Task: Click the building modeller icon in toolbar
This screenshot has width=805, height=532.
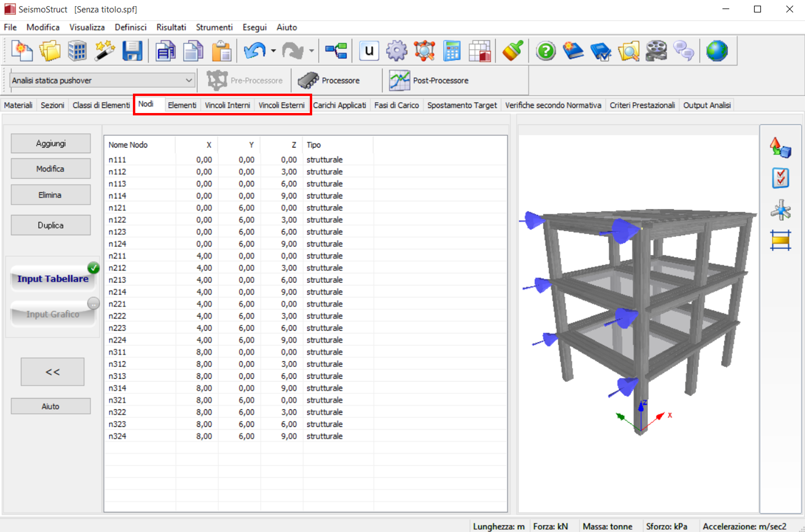Action: pos(77,51)
